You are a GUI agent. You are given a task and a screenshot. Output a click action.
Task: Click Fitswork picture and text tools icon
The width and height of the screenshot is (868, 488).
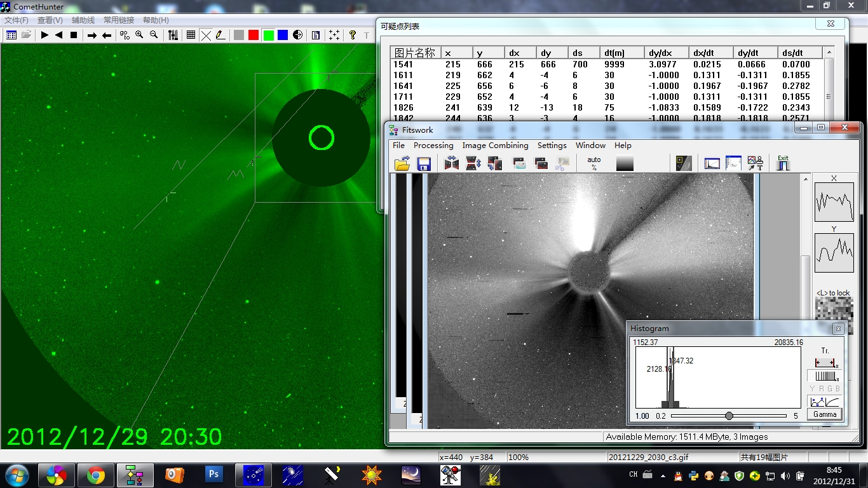coord(755,164)
